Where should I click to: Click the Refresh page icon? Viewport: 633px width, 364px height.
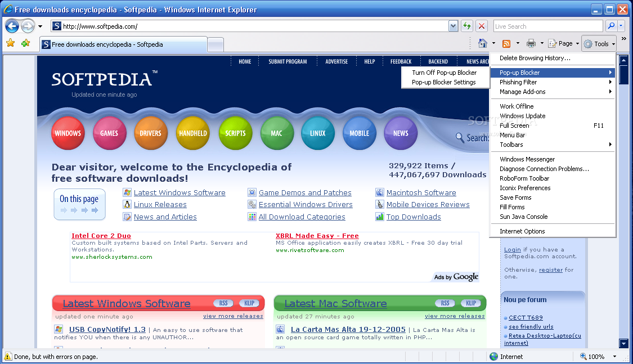pyautogui.click(x=467, y=26)
